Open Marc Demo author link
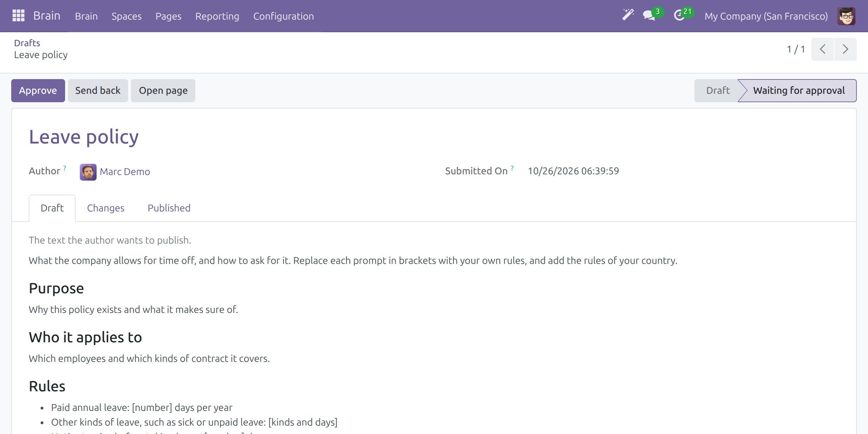The height and width of the screenshot is (434, 868). coord(125,171)
